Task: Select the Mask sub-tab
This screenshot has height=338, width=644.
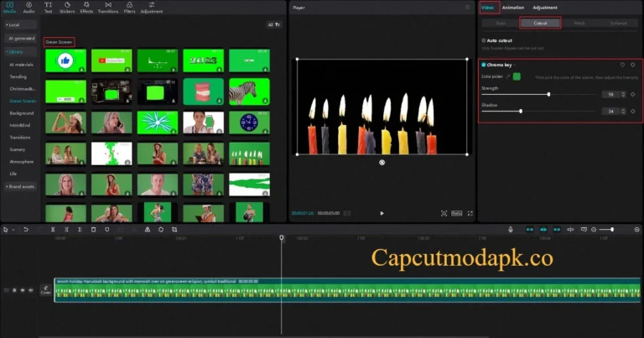Action: tap(579, 23)
